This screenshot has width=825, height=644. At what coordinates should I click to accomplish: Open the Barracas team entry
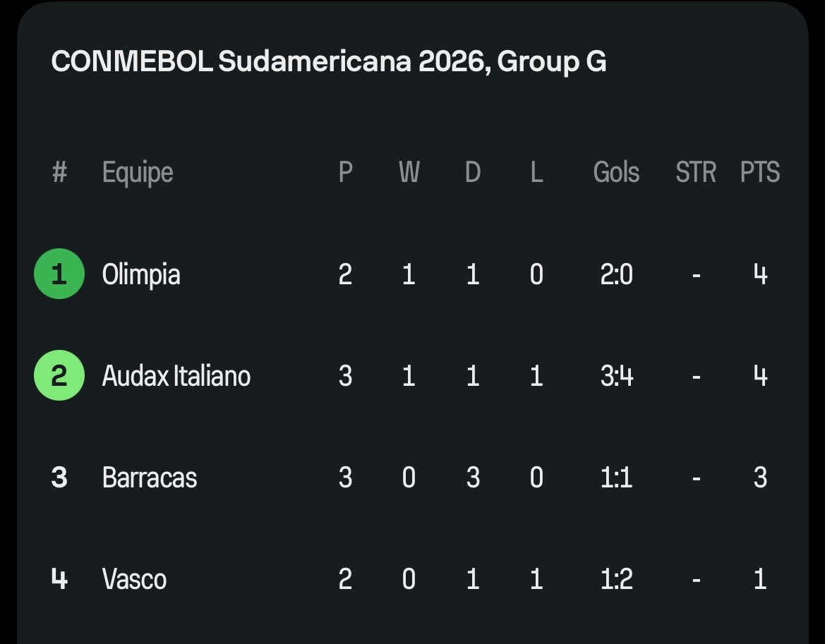click(x=150, y=478)
